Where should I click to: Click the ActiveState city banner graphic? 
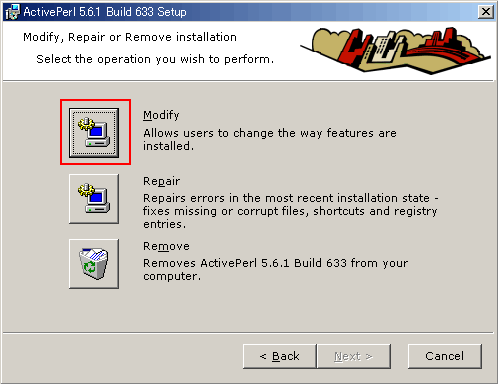(395, 50)
